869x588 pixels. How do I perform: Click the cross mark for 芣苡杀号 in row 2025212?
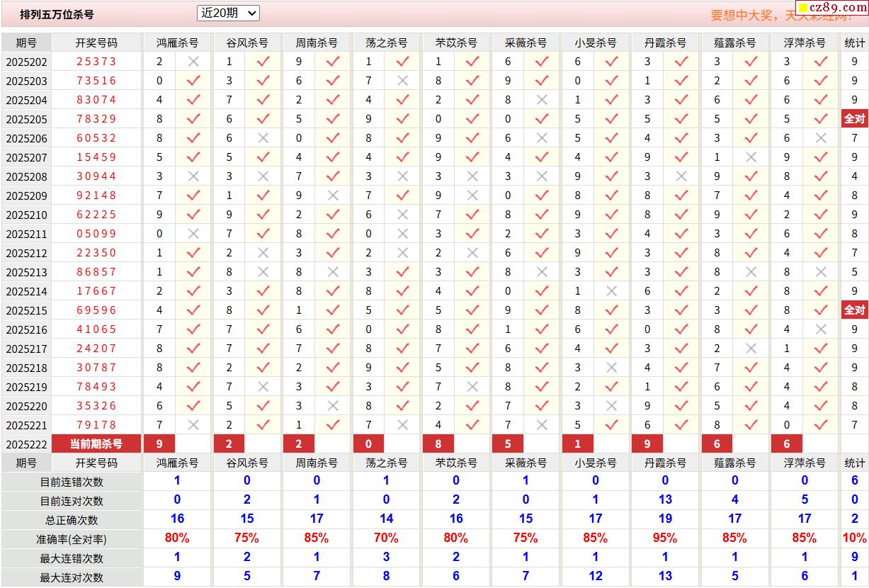click(x=472, y=253)
